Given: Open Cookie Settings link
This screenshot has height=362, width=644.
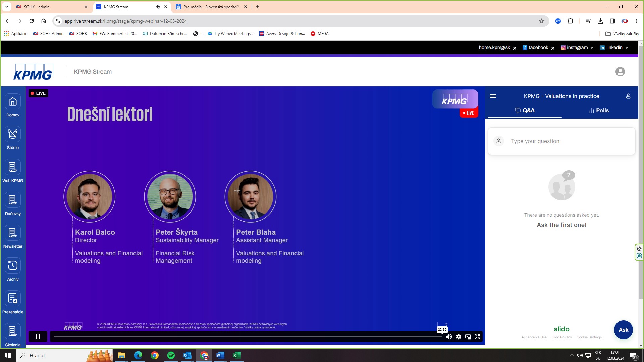Looking at the screenshot, I should click(589, 337).
